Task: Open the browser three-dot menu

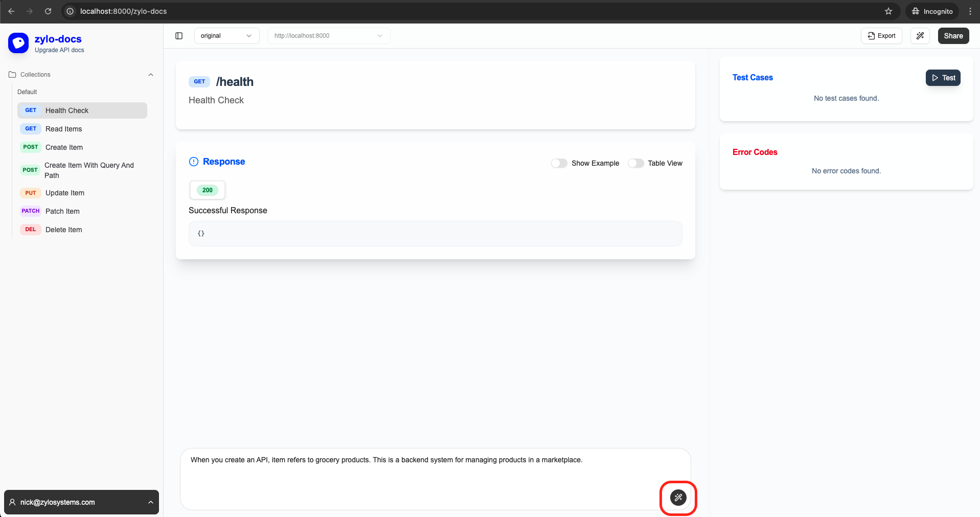Action: tap(970, 11)
